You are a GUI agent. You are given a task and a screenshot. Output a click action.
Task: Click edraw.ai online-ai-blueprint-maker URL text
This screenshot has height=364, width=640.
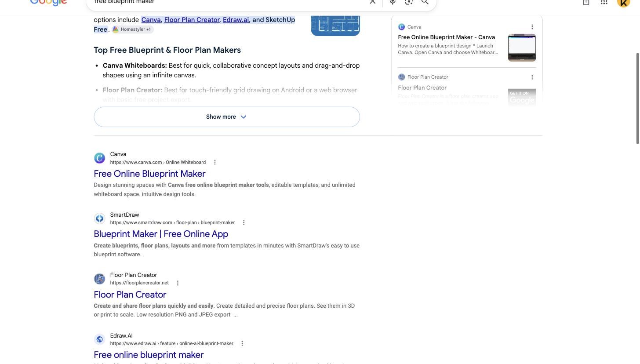click(x=171, y=344)
